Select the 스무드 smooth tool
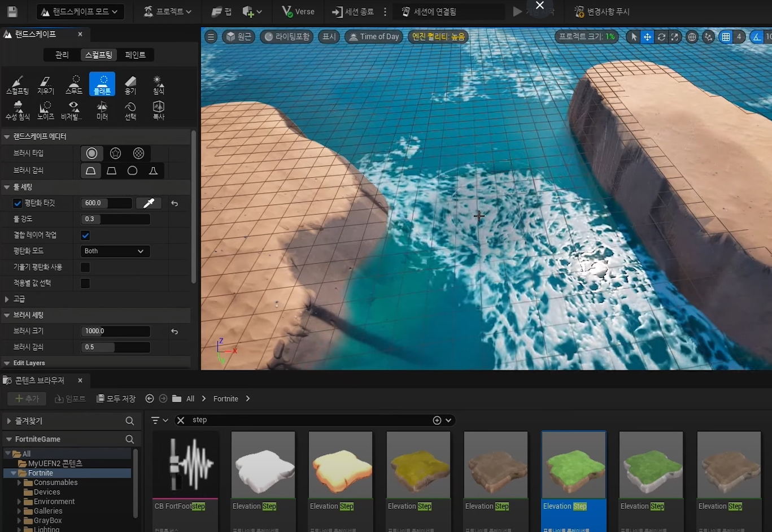This screenshot has width=772, height=532. (x=74, y=85)
